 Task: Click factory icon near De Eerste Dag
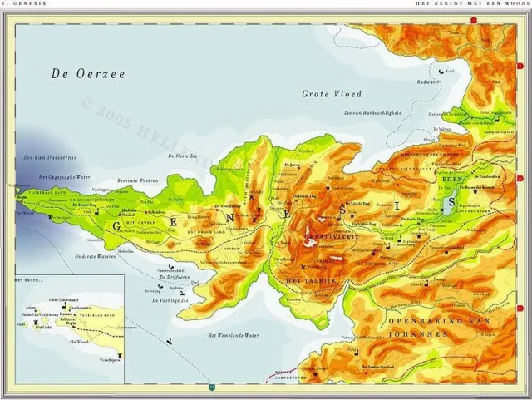tap(97, 211)
